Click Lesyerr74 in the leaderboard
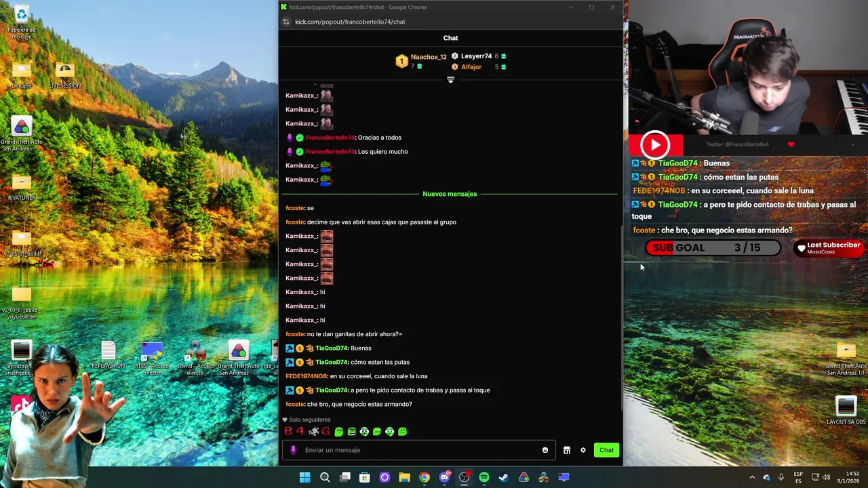Screen dimensions: 868x488 click(476, 56)
